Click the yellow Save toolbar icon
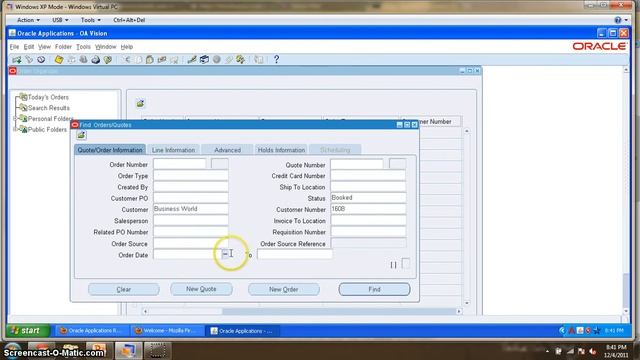Screen dimensions: 640x360 pos(59,60)
